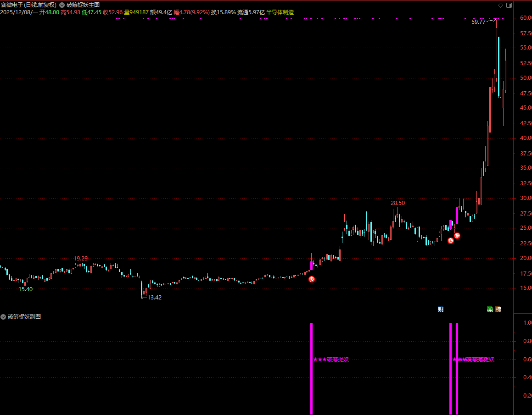Select the 破筹捉妖副图 indicator name
532x415 pixels.
[x=24, y=317]
